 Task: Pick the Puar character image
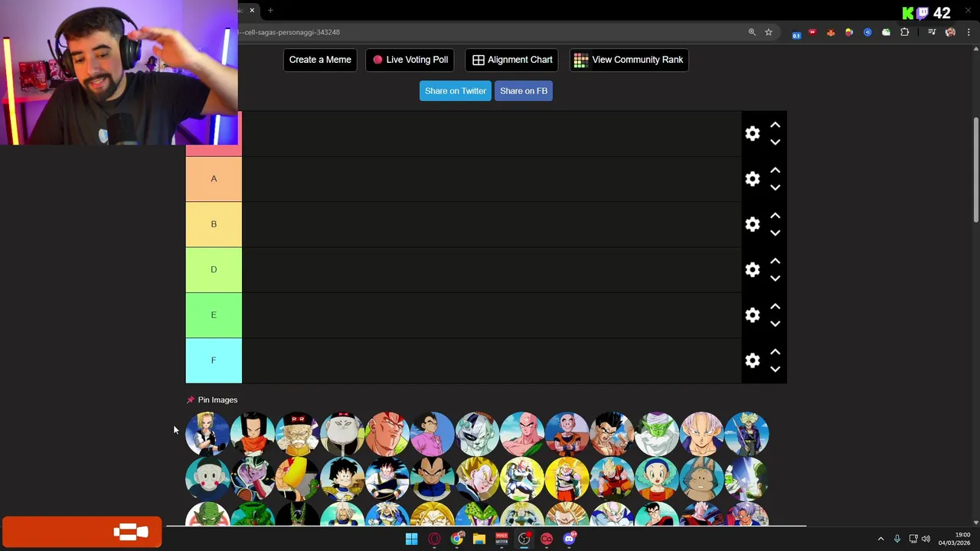[702, 478]
